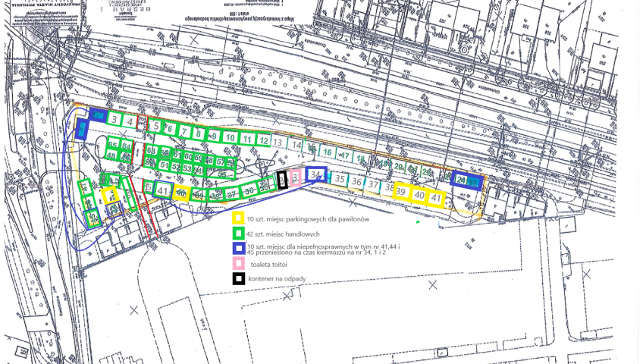Click the yellow legend square for pavilion parking
The width and height of the screenshot is (643, 364).
pos(239,219)
